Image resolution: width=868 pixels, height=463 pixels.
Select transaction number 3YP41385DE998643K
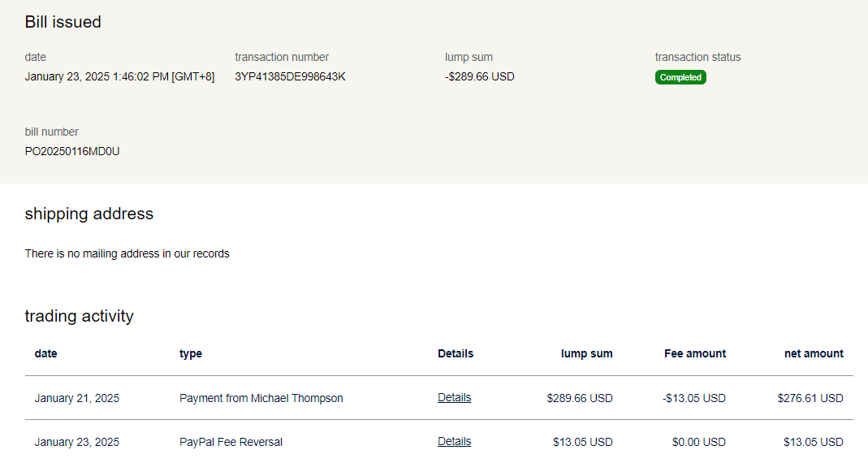point(290,77)
